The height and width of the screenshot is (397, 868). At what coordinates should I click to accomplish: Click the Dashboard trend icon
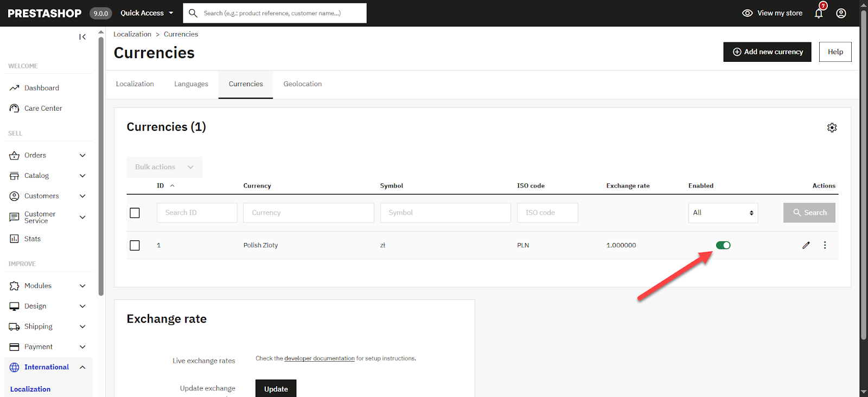(15, 88)
